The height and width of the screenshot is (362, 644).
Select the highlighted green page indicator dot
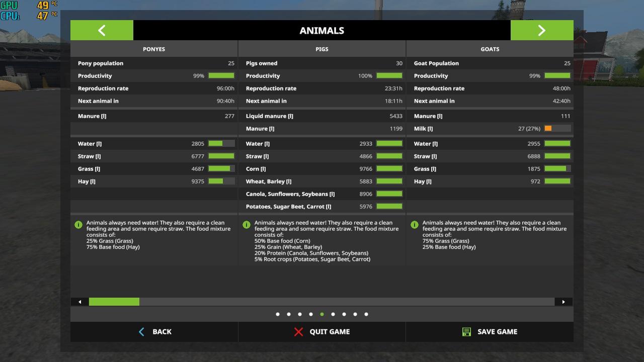point(322,314)
